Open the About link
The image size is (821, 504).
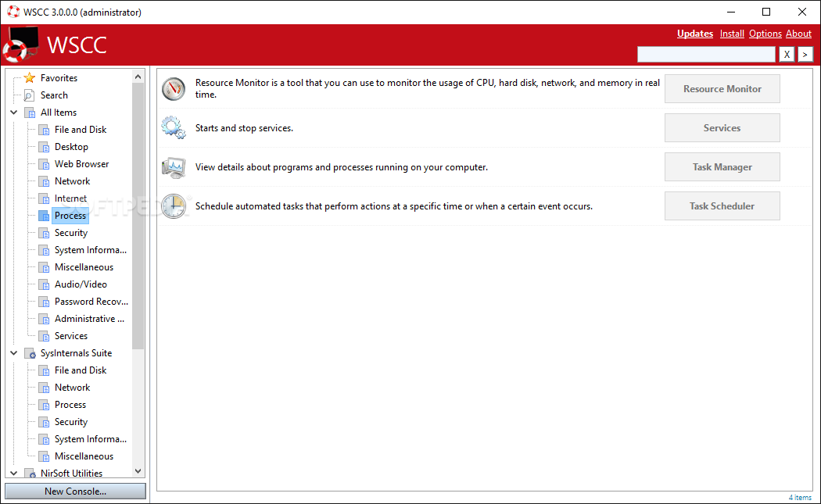coord(798,34)
